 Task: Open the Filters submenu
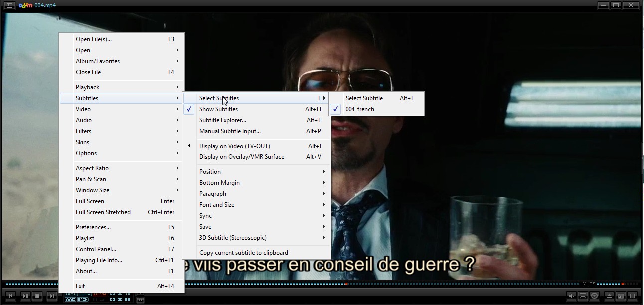[122, 131]
